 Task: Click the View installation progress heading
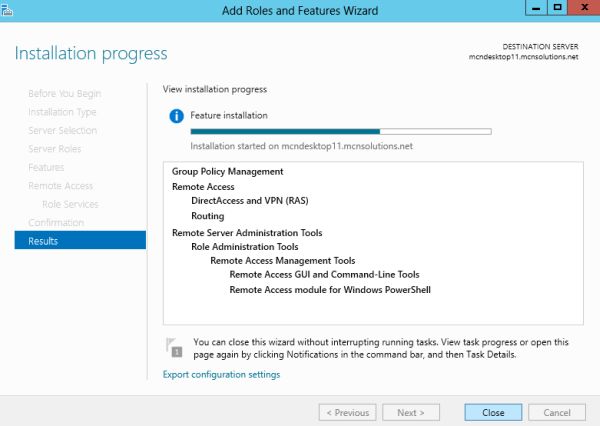point(215,89)
